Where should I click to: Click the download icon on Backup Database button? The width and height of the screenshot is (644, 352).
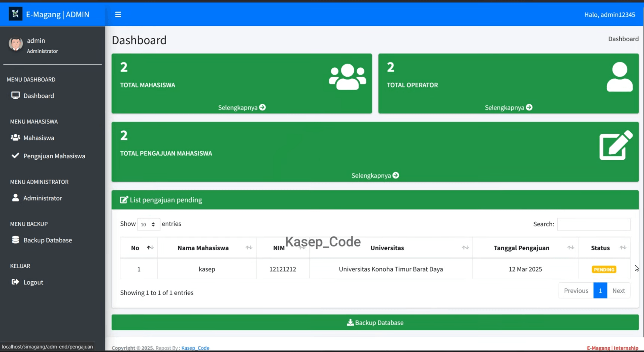coord(350,322)
